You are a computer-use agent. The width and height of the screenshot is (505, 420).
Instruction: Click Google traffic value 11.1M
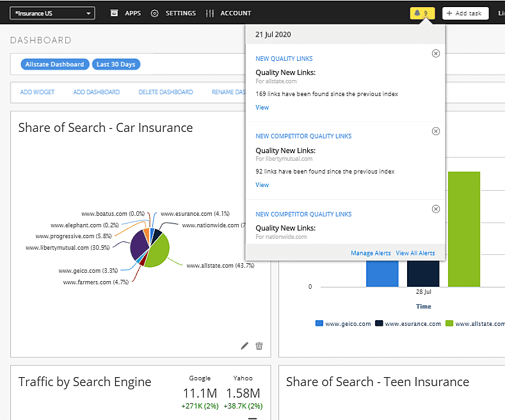pos(200,393)
